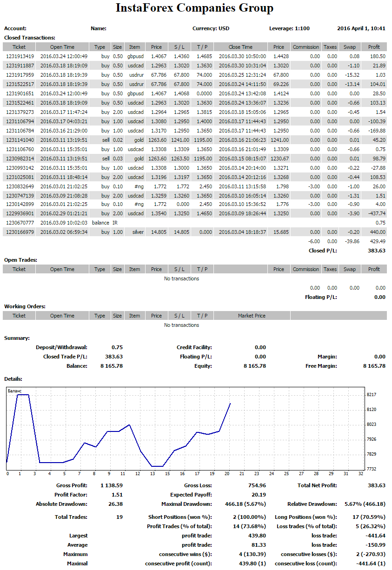This screenshot has width=392, height=570.
Task: Click the commission total -6.00
Action: [314, 241]
